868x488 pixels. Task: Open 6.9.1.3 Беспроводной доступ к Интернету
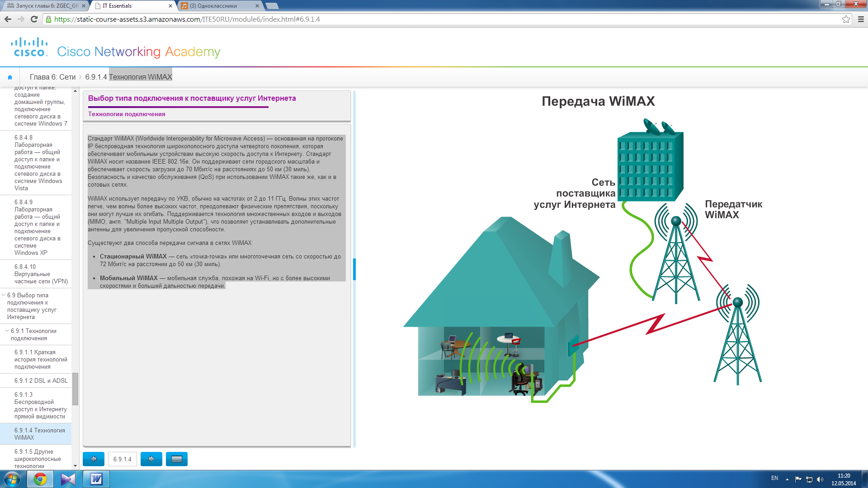point(41,405)
